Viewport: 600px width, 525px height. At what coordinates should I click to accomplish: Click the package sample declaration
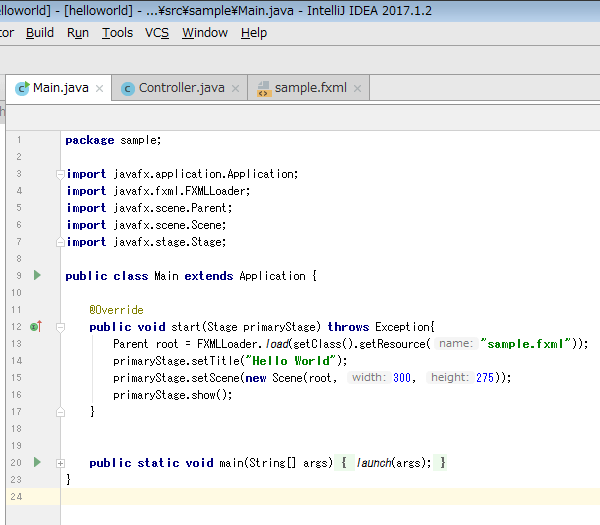113,140
